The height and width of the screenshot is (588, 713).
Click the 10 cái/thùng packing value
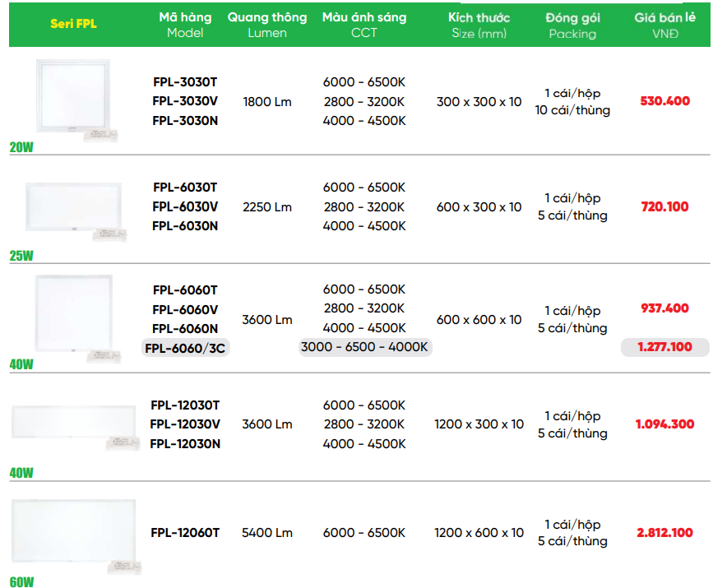pyautogui.click(x=572, y=110)
